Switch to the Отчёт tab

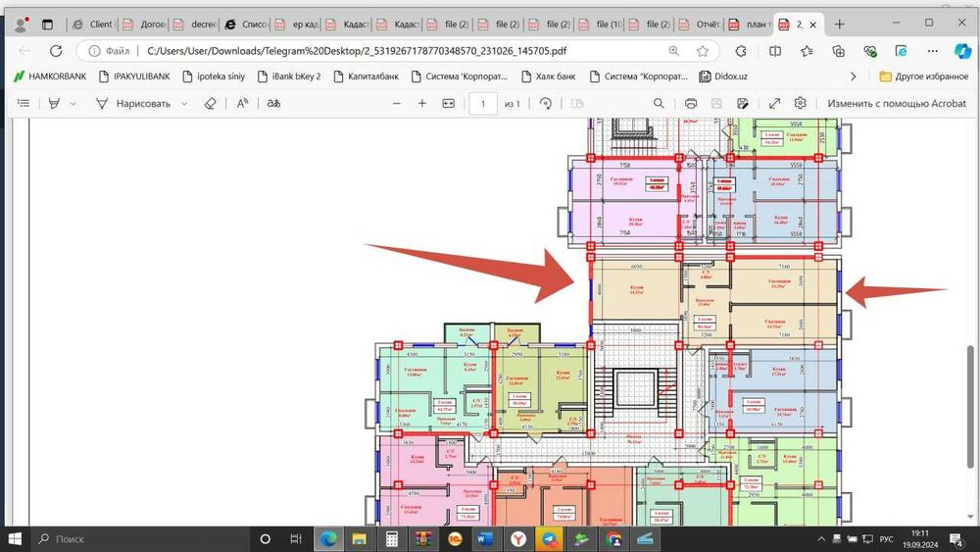(x=698, y=25)
